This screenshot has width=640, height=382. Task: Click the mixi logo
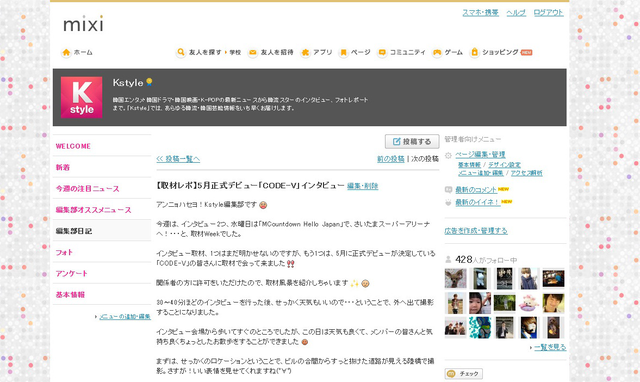(83, 24)
